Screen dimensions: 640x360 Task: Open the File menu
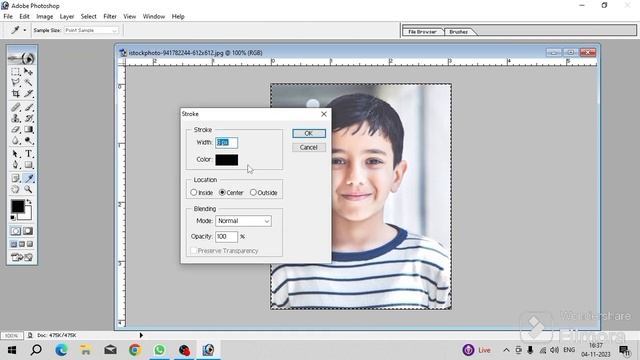tap(8, 16)
